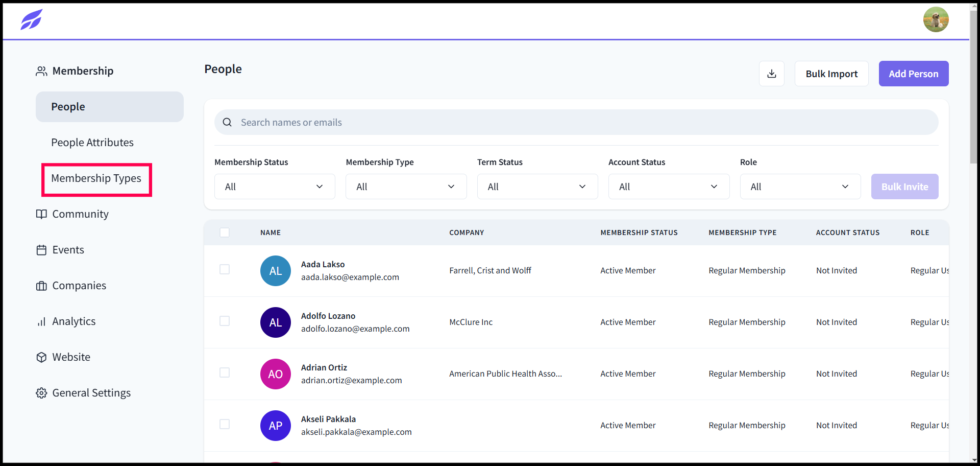Open the Role filter dropdown

click(800, 187)
